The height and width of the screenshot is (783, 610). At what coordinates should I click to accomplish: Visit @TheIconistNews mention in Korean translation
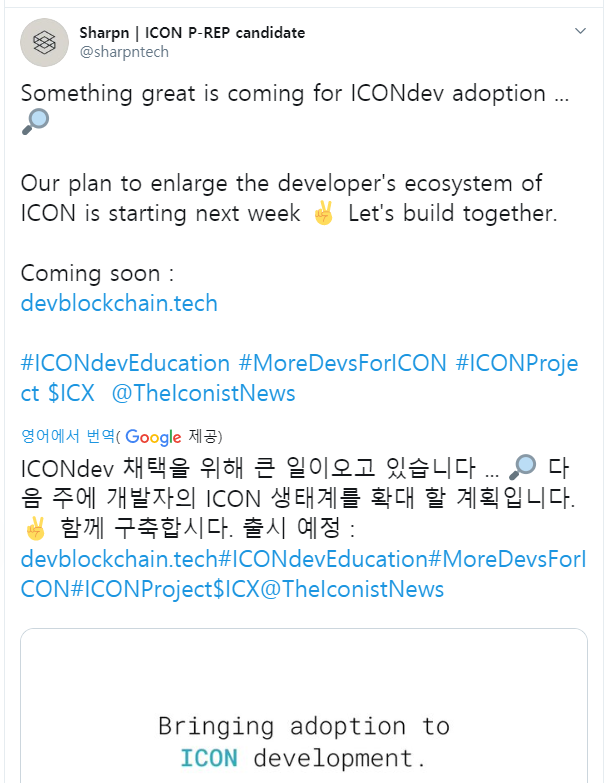352,589
